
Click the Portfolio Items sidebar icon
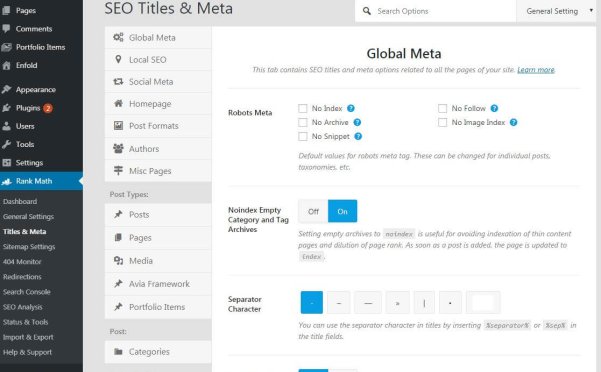pyautogui.click(x=7, y=47)
